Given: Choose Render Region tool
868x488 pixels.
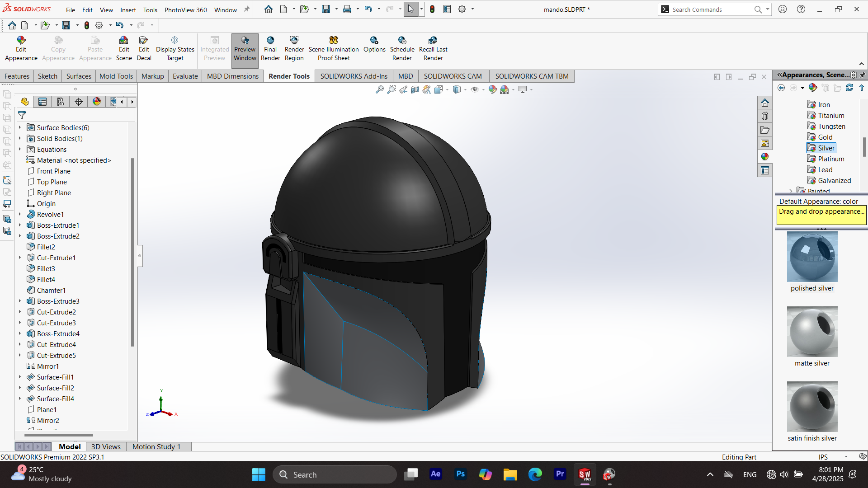Looking at the screenshot, I should [294, 48].
